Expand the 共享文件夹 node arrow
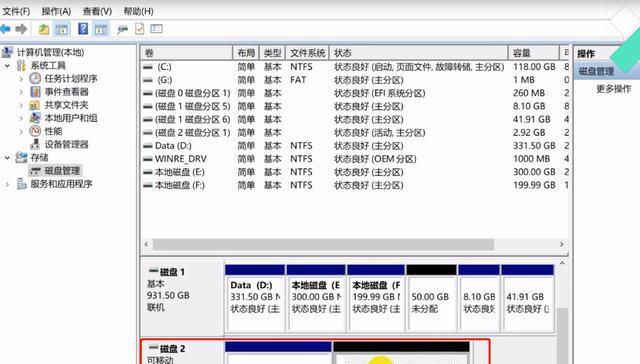640x364 pixels. point(21,105)
